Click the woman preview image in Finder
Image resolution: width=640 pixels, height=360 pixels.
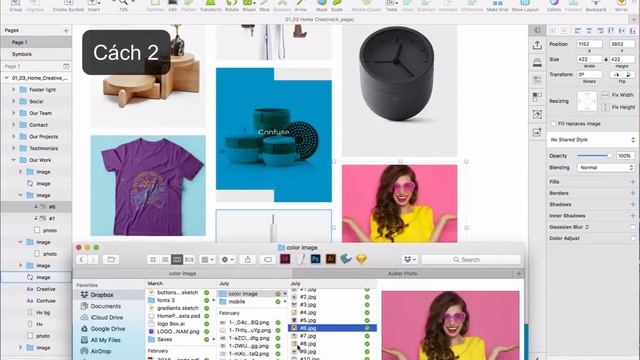(x=451, y=325)
